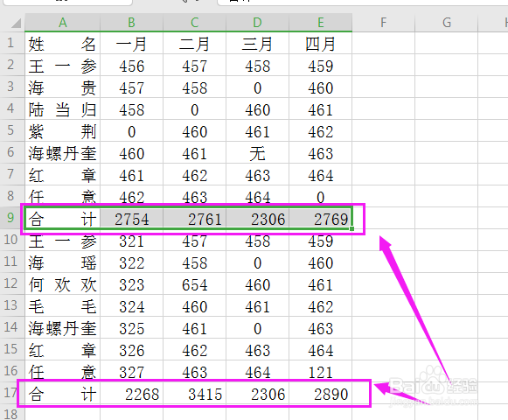Select cell 陆当归
This screenshot has width=508, height=420.
[x=63, y=109]
